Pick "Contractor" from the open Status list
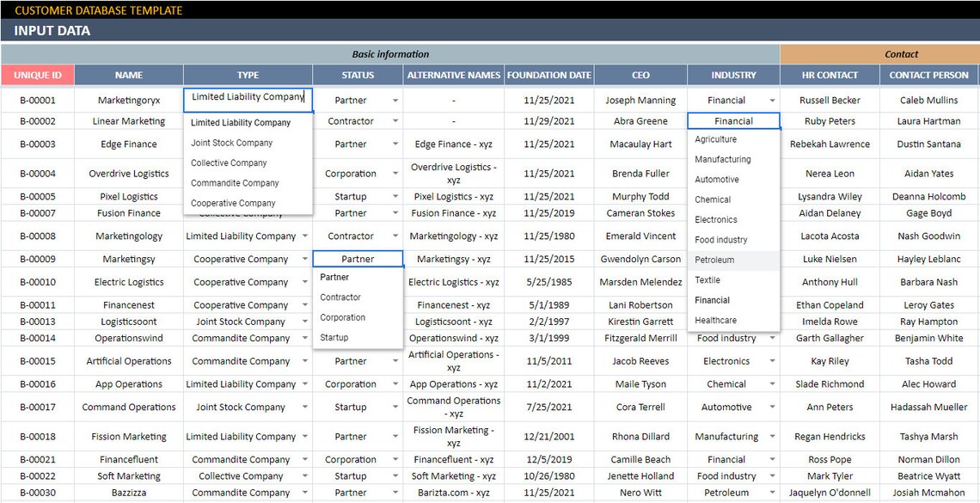The height and width of the screenshot is (503, 980). click(x=341, y=297)
